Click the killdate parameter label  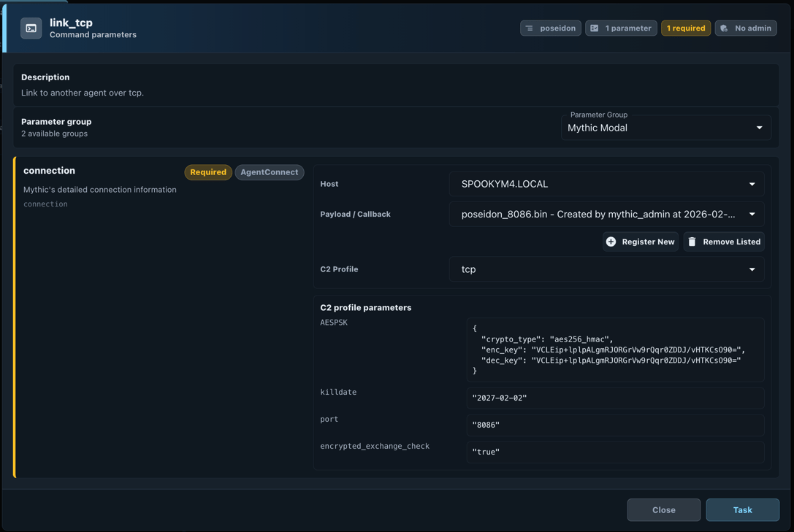(338, 392)
